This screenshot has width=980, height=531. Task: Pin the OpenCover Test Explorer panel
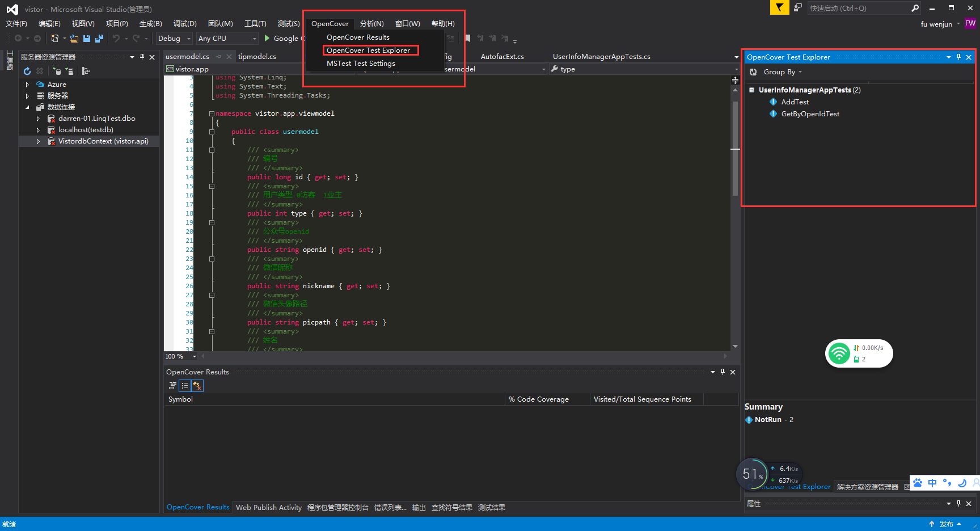[958, 57]
